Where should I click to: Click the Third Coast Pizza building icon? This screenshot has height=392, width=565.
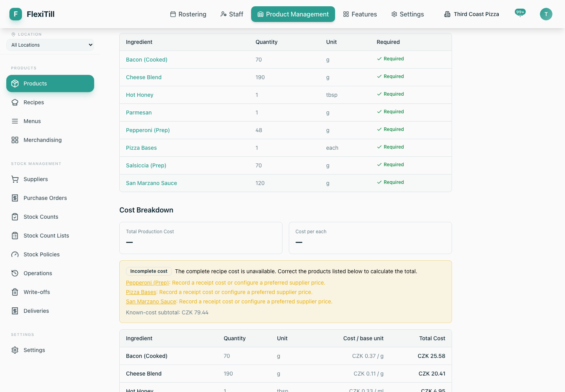tap(447, 14)
